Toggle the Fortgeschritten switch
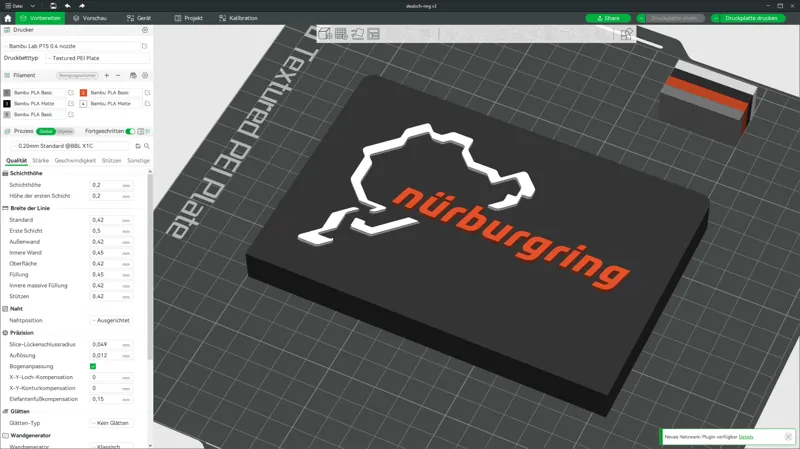 click(131, 131)
